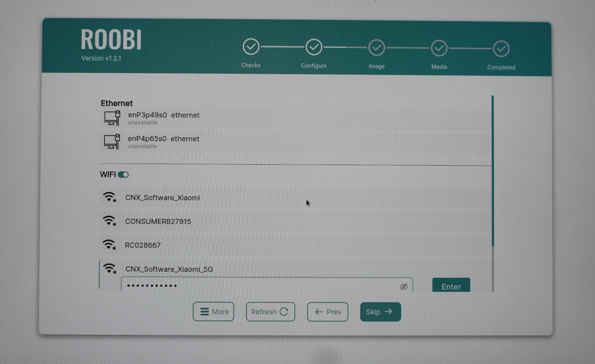Click the Completed step checkmark icon

(x=501, y=49)
